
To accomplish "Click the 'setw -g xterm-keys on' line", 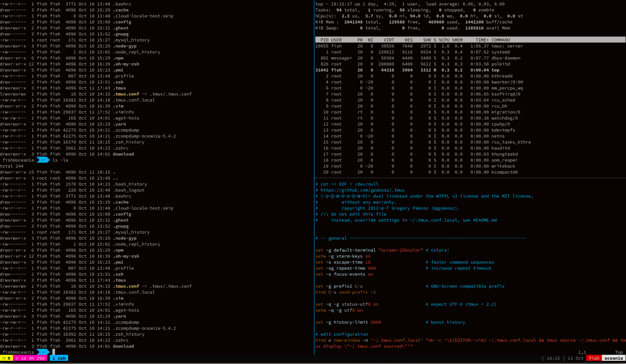I will 343,256.
